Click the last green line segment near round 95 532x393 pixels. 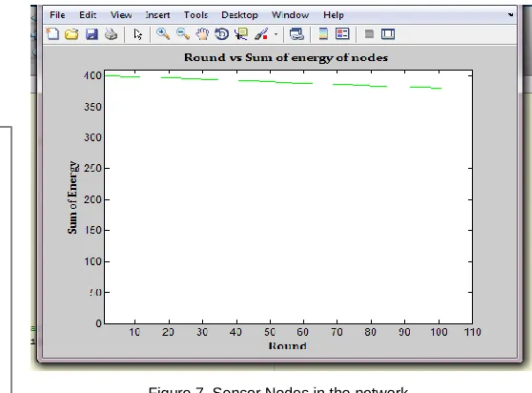tap(425, 88)
